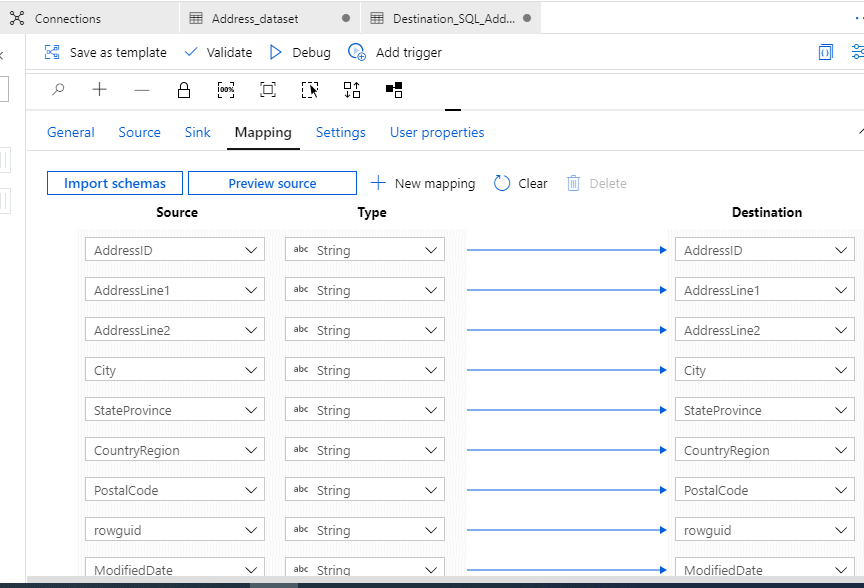This screenshot has height=588, width=864.
Task: Toggle the lasso selection icon
Action: click(x=310, y=90)
